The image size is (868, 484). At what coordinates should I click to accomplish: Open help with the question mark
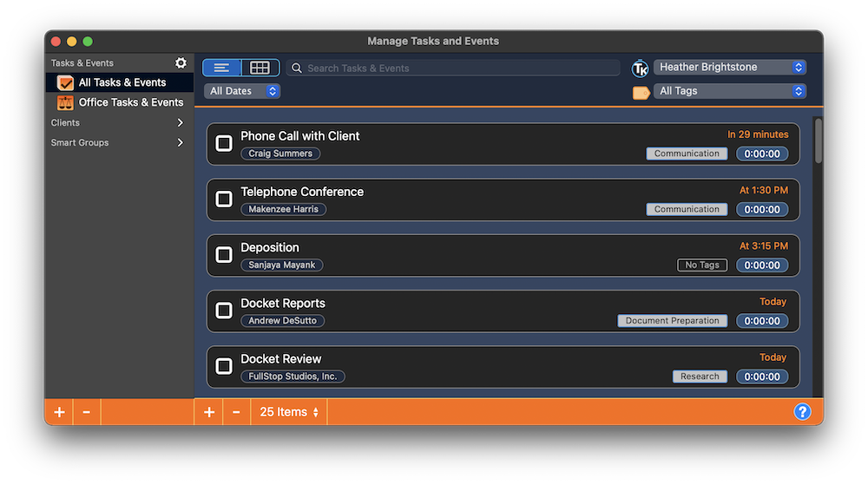coord(802,411)
